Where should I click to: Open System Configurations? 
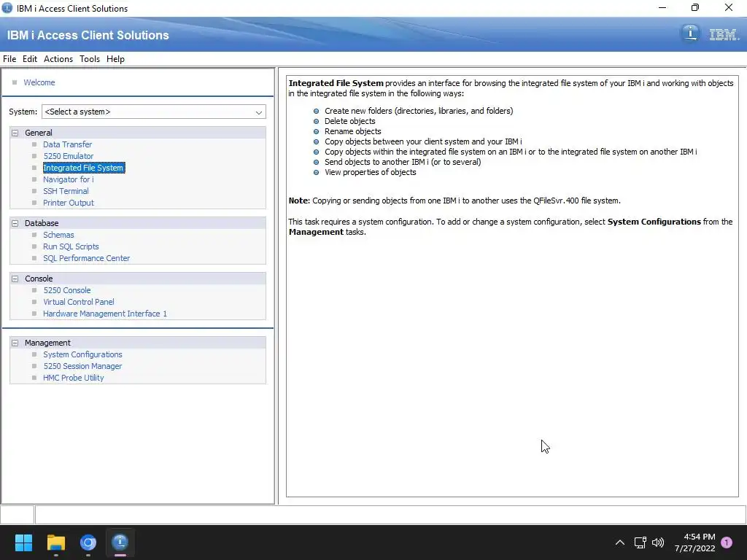click(82, 355)
